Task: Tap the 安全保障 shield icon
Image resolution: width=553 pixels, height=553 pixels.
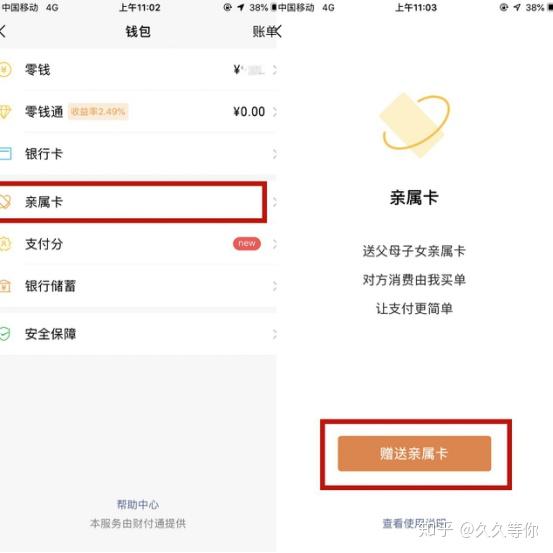Action: pos(5,334)
